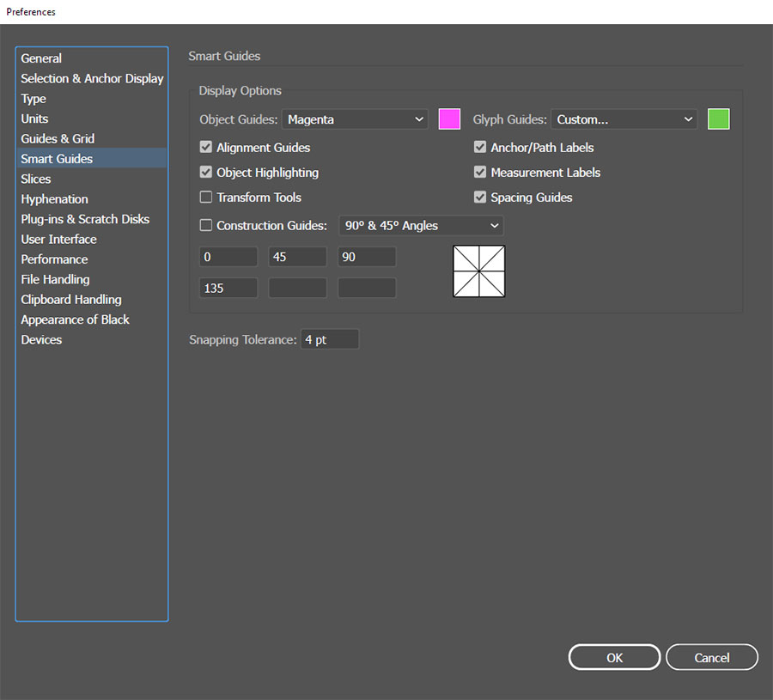Turn on Construction Guides checkbox
Screen dimensions: 773x700
(206, 226)
